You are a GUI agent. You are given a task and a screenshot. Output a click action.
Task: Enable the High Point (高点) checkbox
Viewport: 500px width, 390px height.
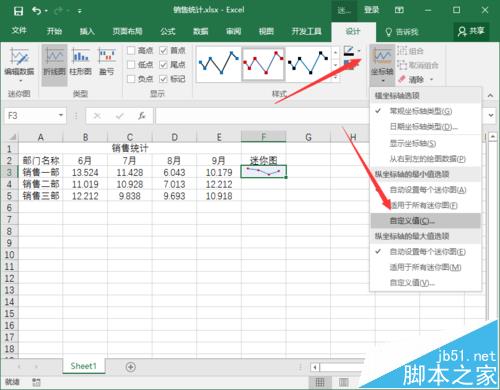pyautogui.click(x=131, y=50)
